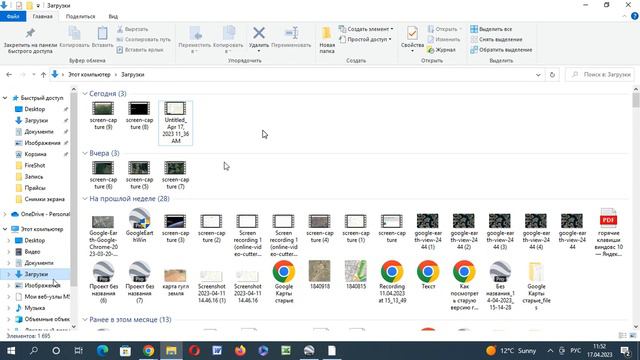Create a new folder with Новая папка
This screenshot has height=360, width=640.
(x=327, y=40)
